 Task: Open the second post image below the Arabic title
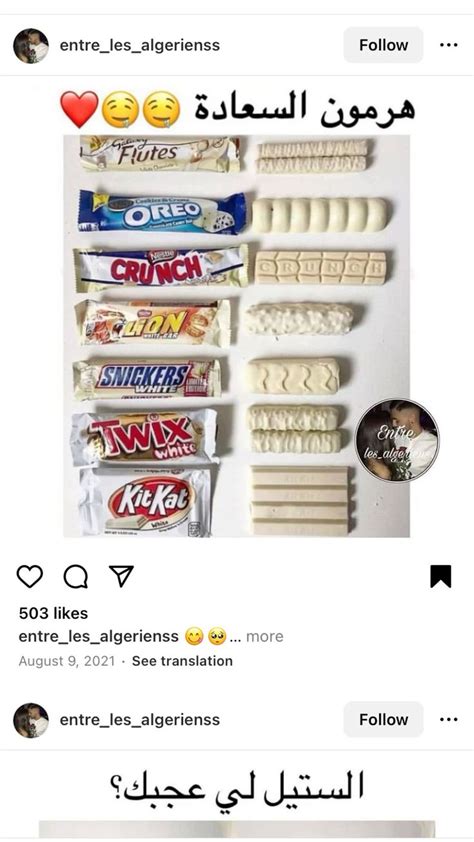(237, 831)
